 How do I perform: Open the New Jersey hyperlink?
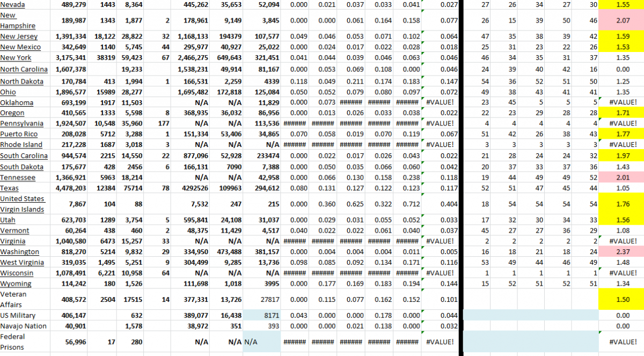[x=18, y=36]
